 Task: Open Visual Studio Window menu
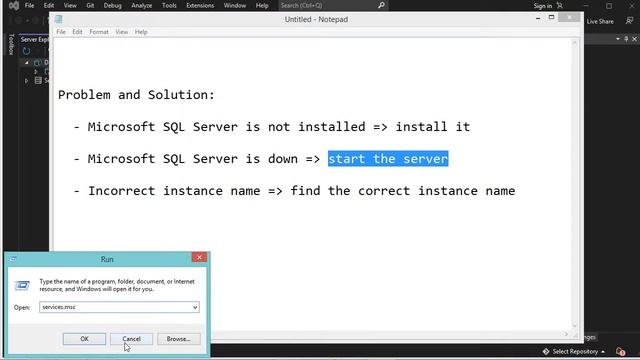235,6
